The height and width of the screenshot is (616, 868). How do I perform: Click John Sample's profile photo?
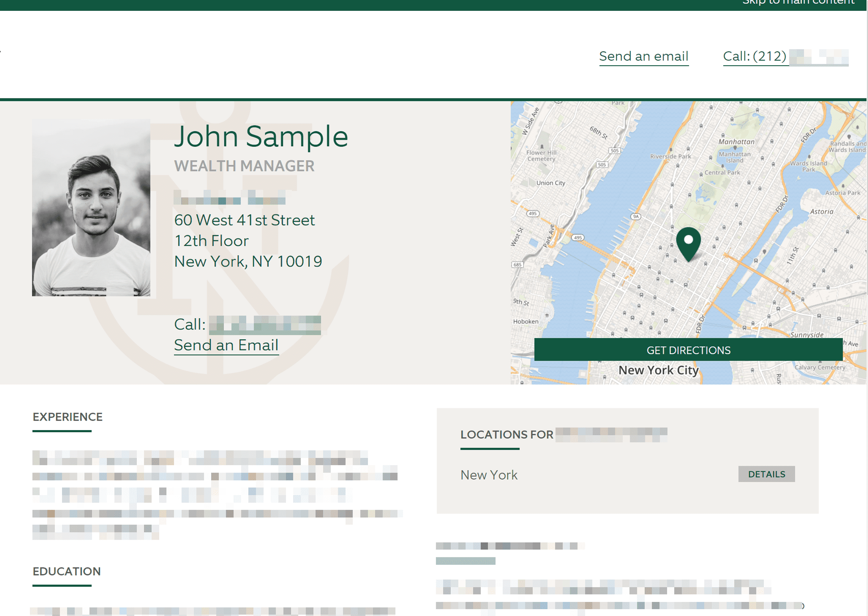(x=91, y=208)
